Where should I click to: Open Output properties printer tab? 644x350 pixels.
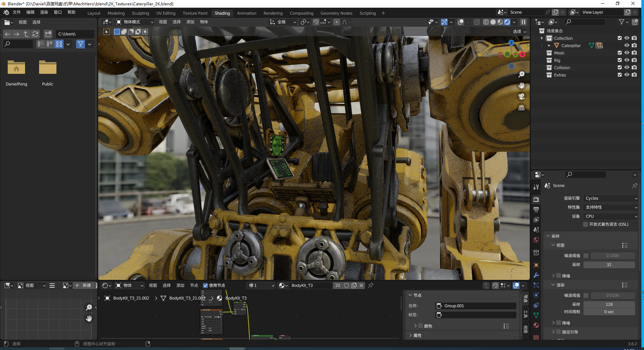(x=536, y=209)
